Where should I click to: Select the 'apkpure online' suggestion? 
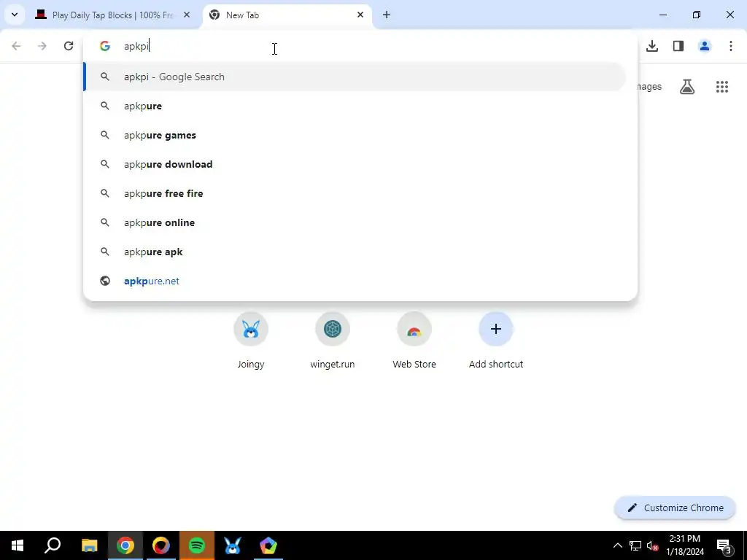[x=355, y=222]
